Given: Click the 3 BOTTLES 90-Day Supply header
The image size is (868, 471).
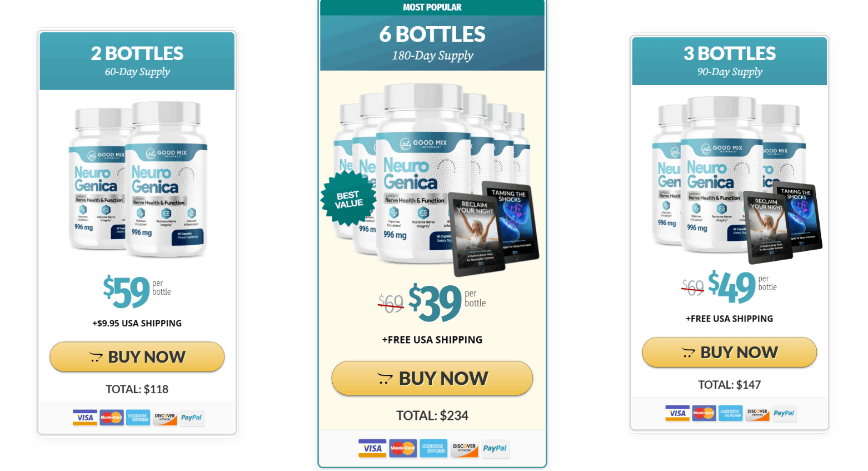Looking at the screenshot, I should pos(730,61).
